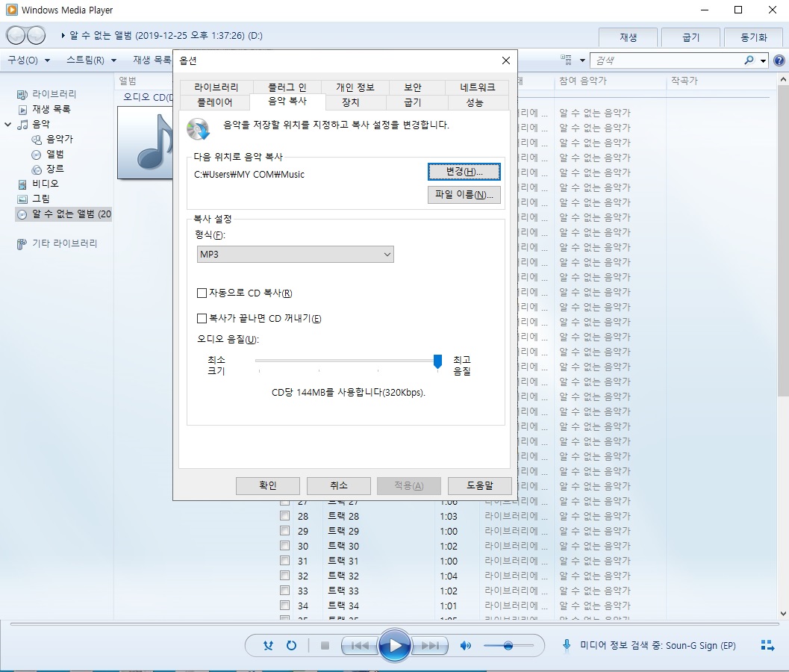Image resolution: width=789 pixels, height=672 pixels.
Task: Switch to the 플러그 인 options tab
Action: coord(287,87)
